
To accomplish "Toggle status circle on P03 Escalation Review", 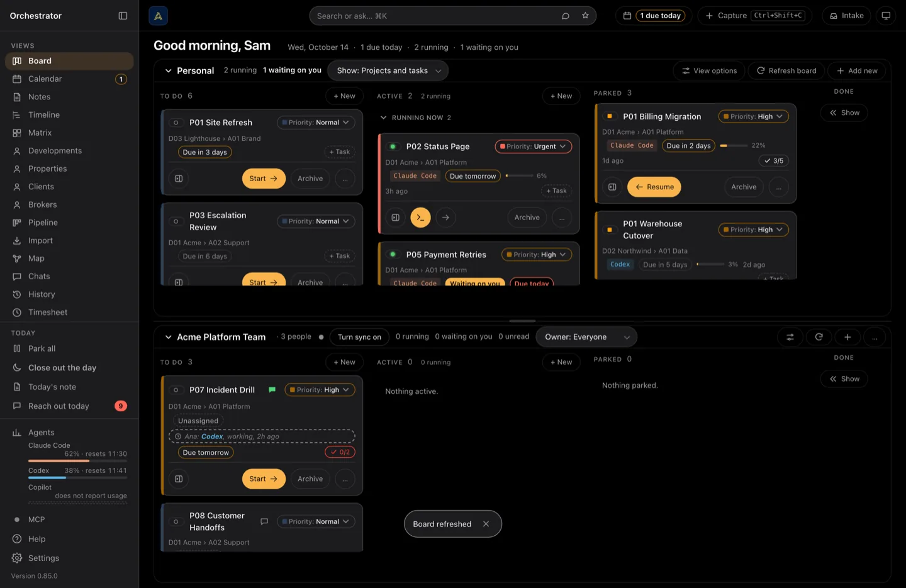I will [176, 221].
